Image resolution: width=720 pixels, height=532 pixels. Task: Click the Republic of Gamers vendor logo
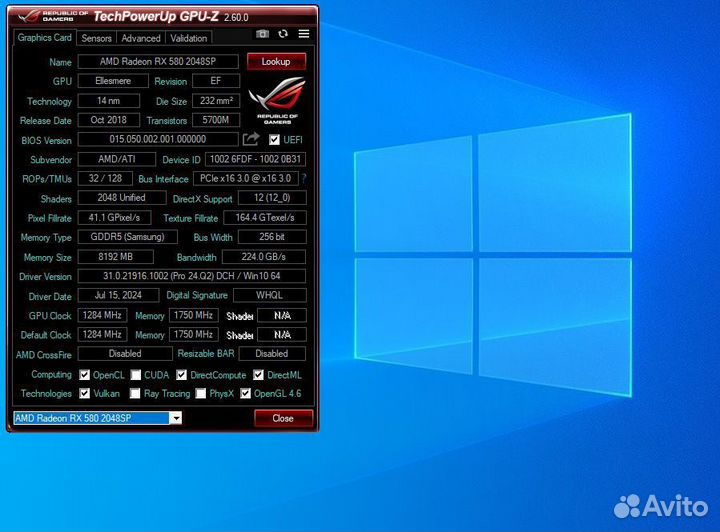tap(277, 100)
